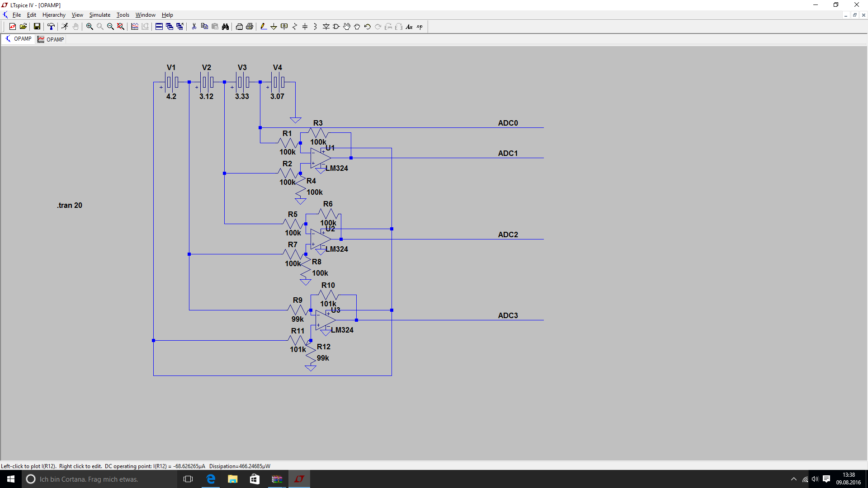Open the Hierarchy menu

[54, 15]
